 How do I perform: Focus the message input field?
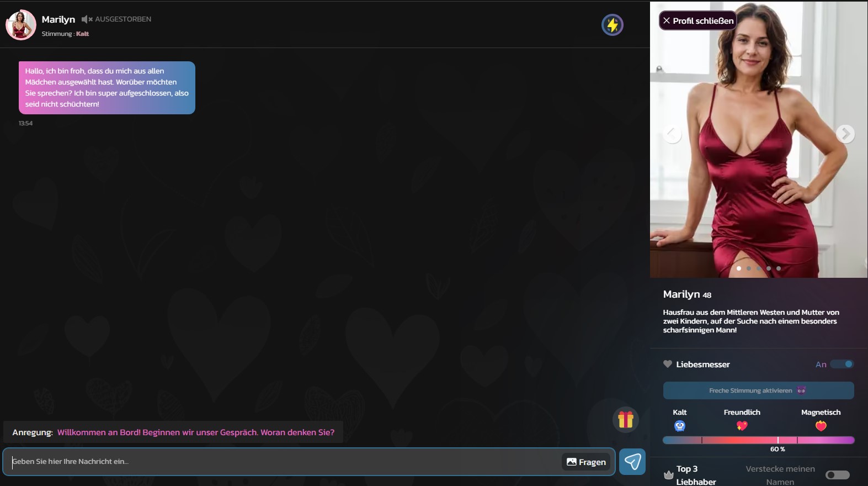point(285,462)
